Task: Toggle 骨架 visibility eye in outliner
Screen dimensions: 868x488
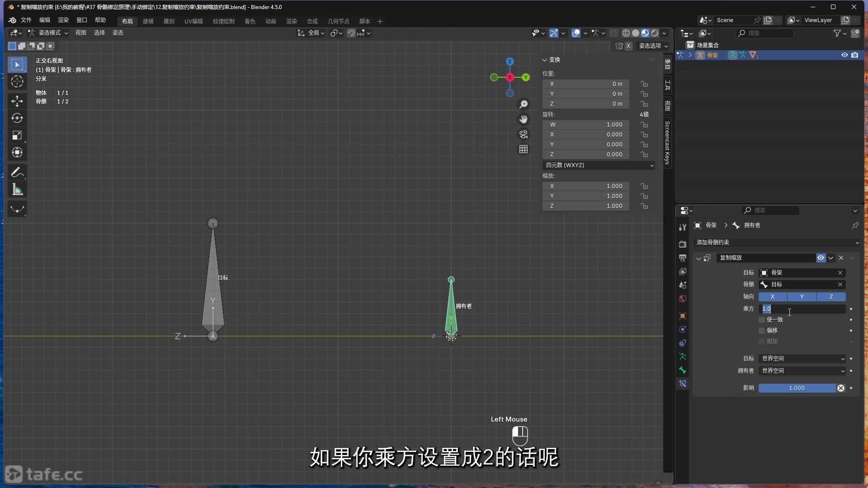Action: point(844,55)
